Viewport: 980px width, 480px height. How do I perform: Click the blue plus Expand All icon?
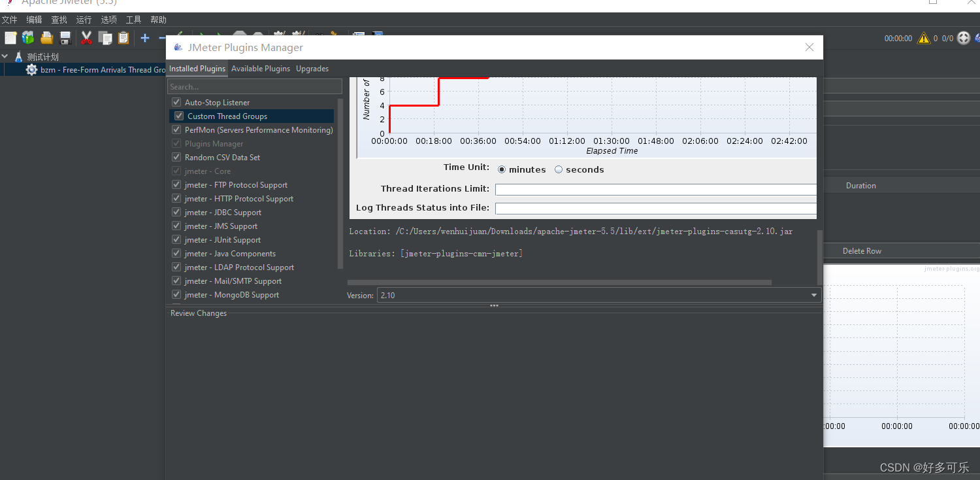145,38
